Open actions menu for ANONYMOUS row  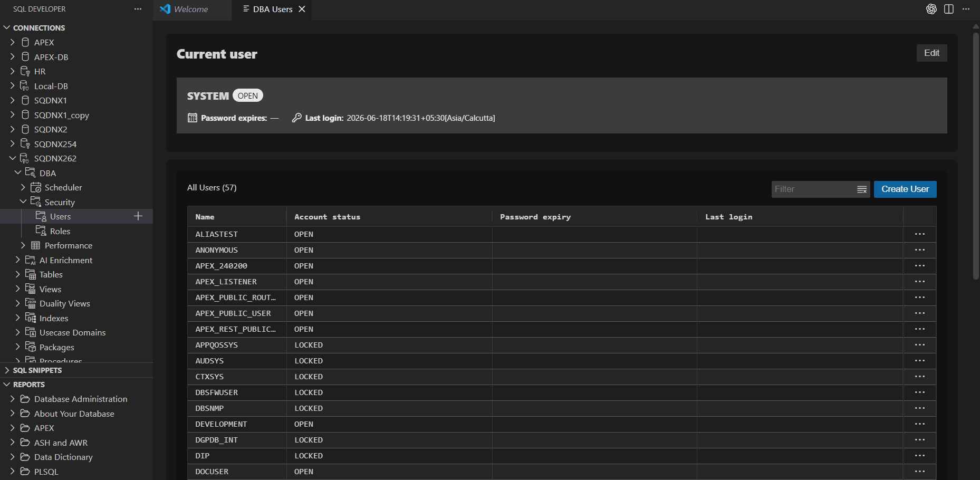(920, 250)
